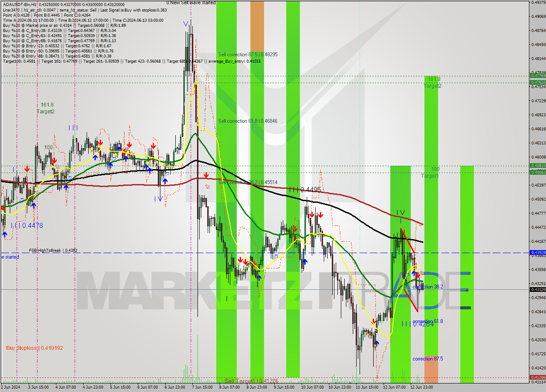Click the 'Buy %10 @ C_Entry88' line
546x392 pixels.
point(59,41)
